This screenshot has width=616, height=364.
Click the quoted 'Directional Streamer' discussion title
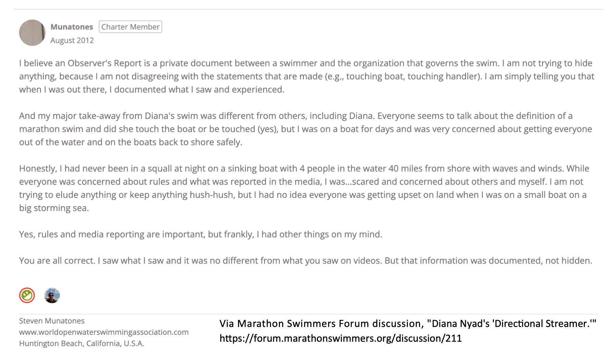pyautogui.click(x=512, y=324)
